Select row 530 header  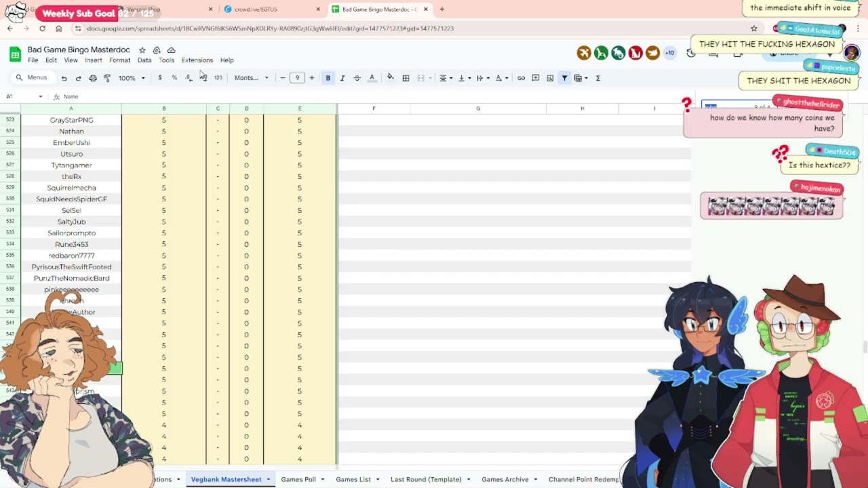click(10, 199)
